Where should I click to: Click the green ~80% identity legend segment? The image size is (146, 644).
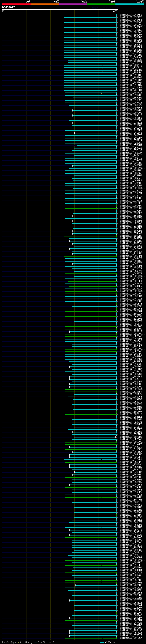click(101, 4)
